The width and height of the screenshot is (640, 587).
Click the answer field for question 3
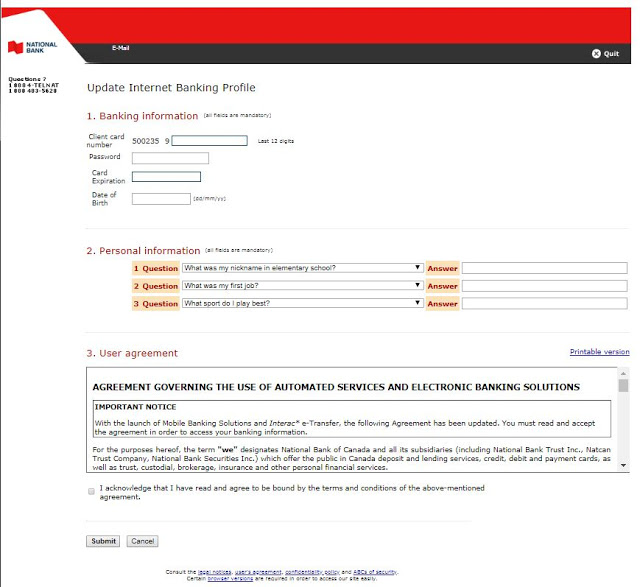[544, 303]
